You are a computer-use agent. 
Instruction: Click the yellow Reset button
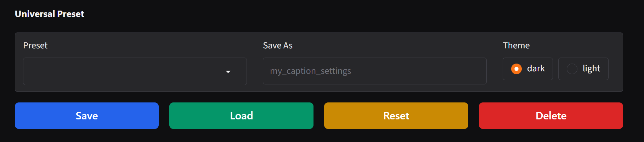click(x=396, y=116)
